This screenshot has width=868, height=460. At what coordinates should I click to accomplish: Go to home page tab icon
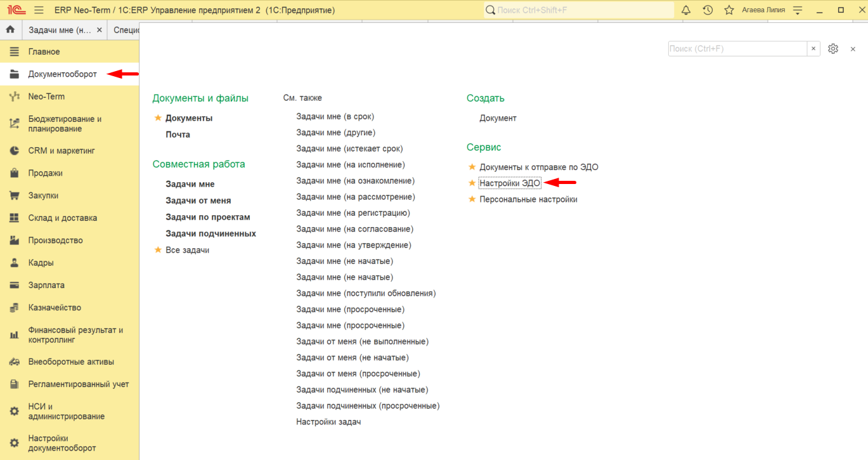tap(10, 30)
